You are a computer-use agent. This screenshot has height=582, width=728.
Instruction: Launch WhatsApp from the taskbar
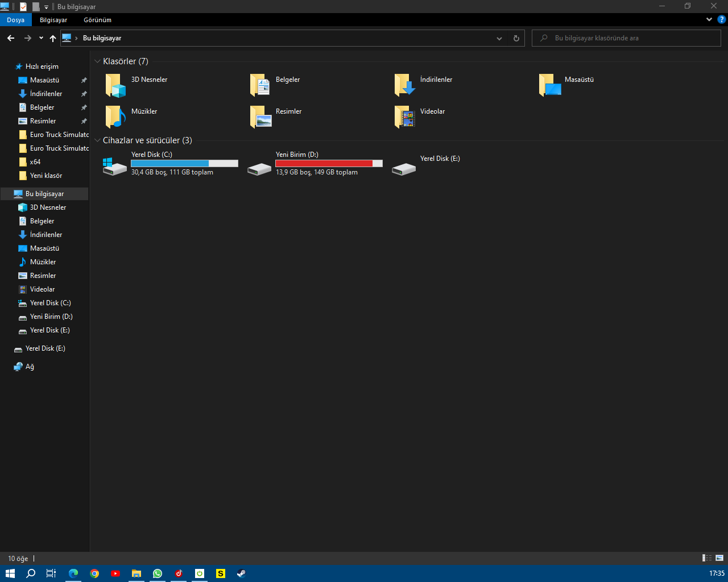pyautogui.click(x=158, y=573)
